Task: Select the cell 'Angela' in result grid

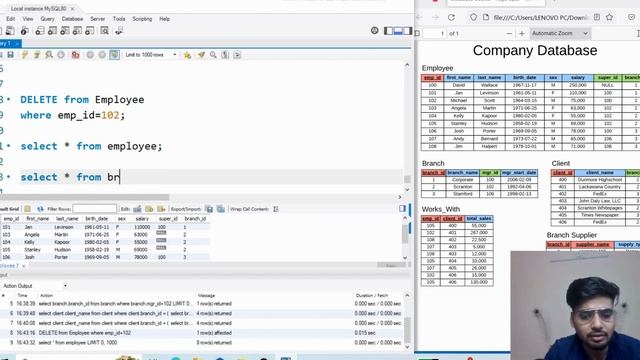Action: pyautogui.click(x=32, y=235)
